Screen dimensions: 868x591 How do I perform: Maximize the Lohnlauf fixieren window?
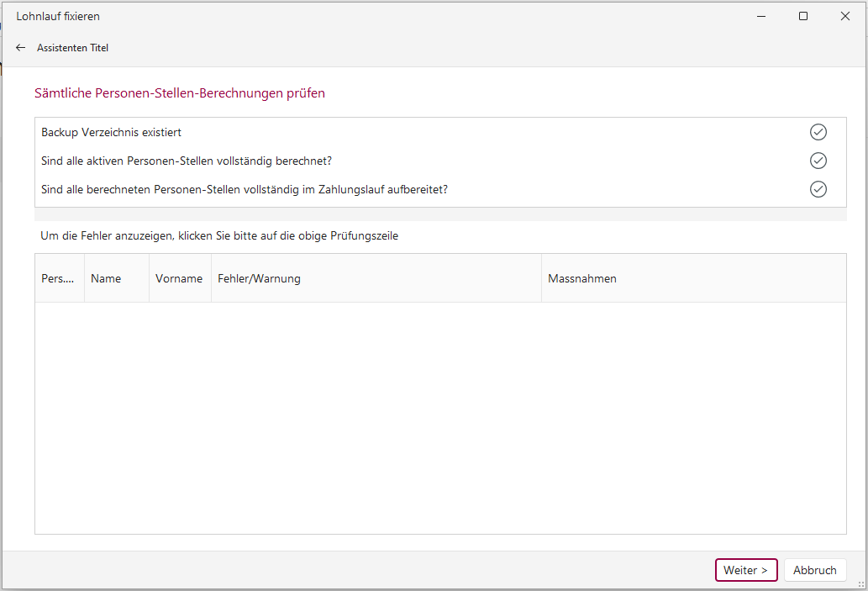(x=803, y=16)
